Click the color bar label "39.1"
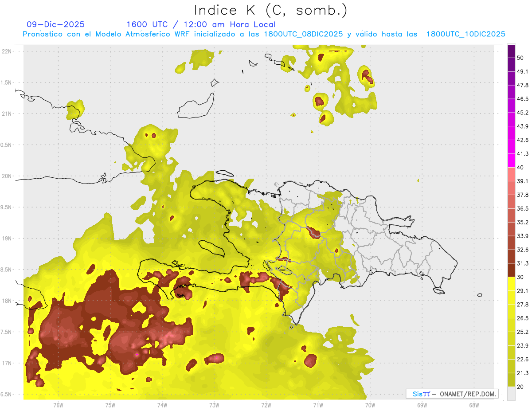 (x=522, y=181)
